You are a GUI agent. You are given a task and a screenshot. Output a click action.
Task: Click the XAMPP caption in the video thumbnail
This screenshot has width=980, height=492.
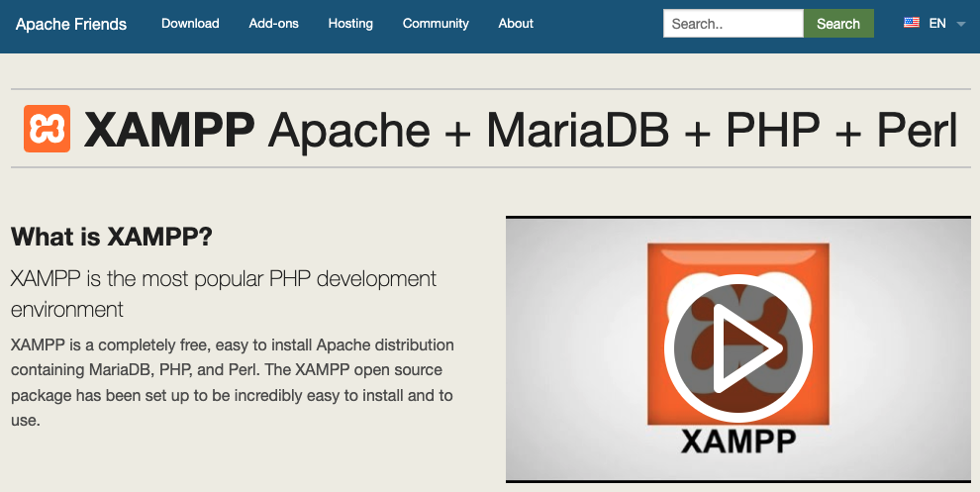pos(737,441)
